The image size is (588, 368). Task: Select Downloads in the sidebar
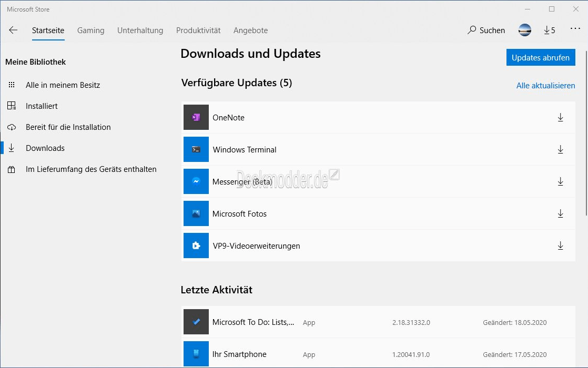45,148
